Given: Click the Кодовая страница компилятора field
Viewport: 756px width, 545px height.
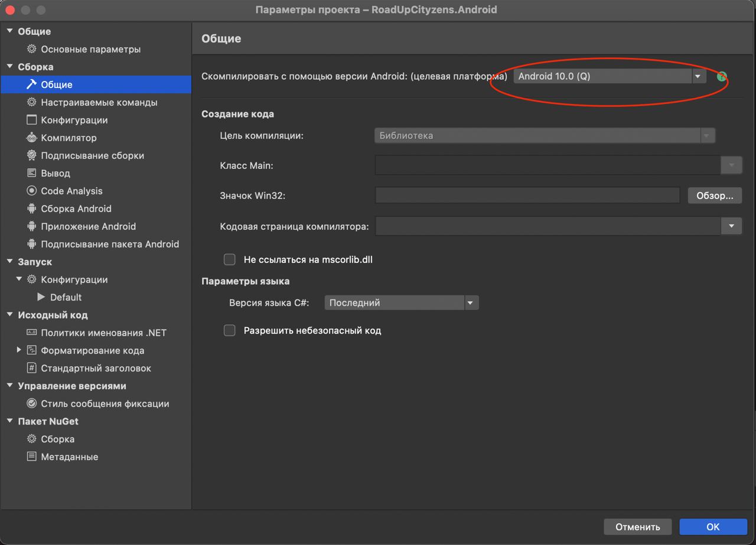Looking at the screenshot, I should tap(548, 226).
